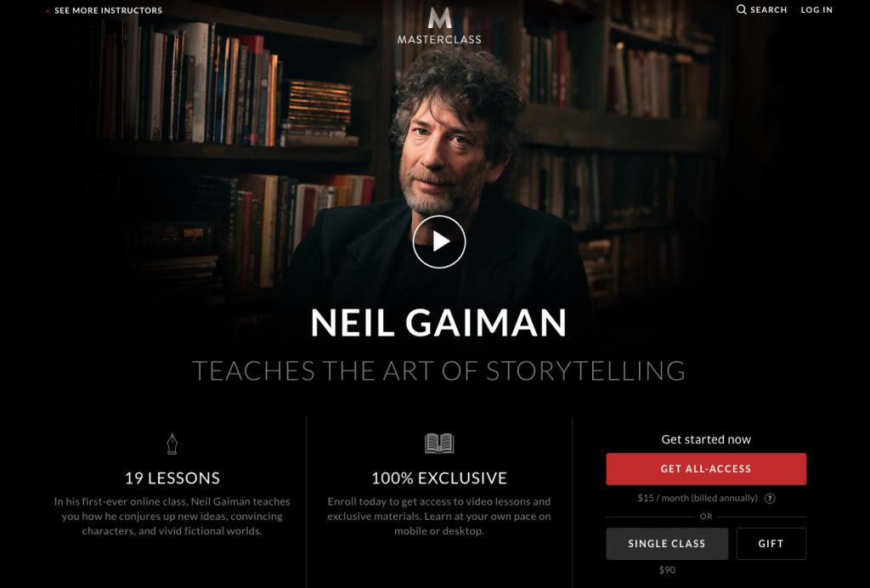The image size is (870, 588).
Task: Choose the Single Class option
Action: [x=667, y=544]
